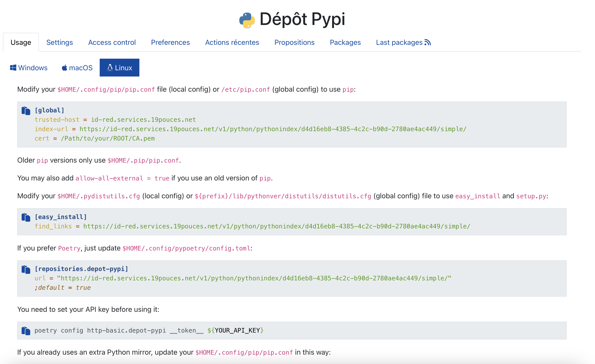Image resolution: width=595 pixels, height=364 pixels.
Task: Select the Linux instructions pill
Action: (120, 68)
